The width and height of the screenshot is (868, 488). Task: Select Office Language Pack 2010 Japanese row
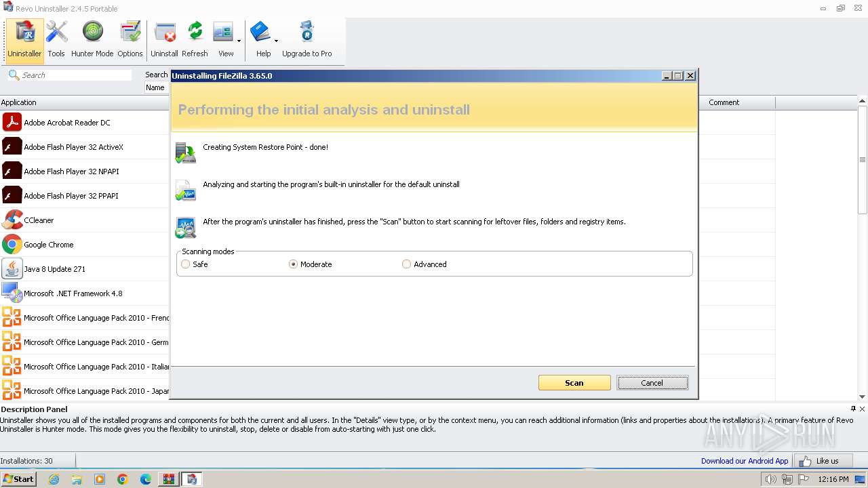click(85, 391)
